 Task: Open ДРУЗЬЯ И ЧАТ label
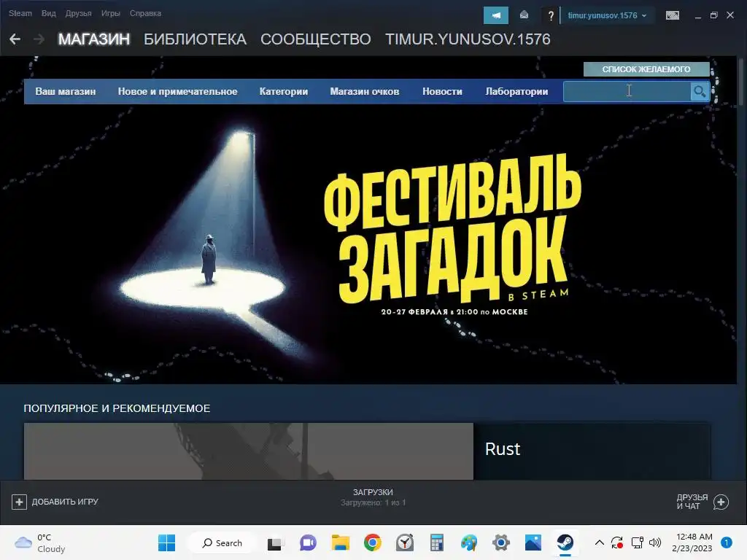(692, 502)
